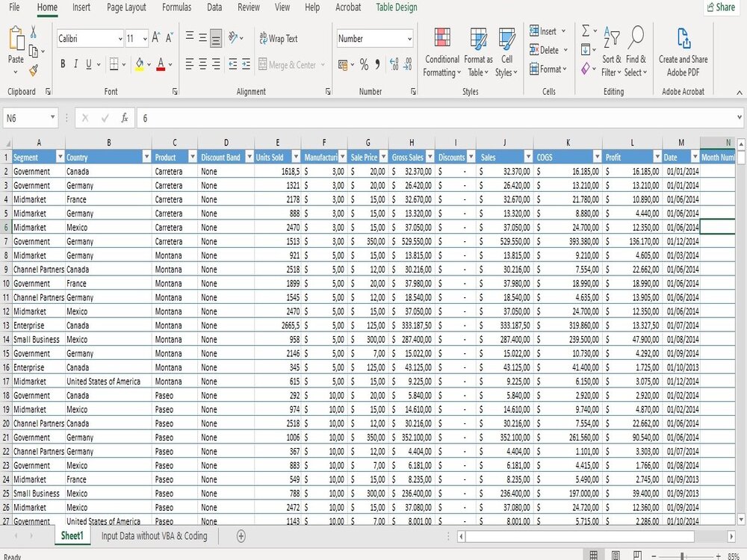This screenshot has height=560, width=747.
Task: Open the Table Design tab
Action: pos(397,7)
